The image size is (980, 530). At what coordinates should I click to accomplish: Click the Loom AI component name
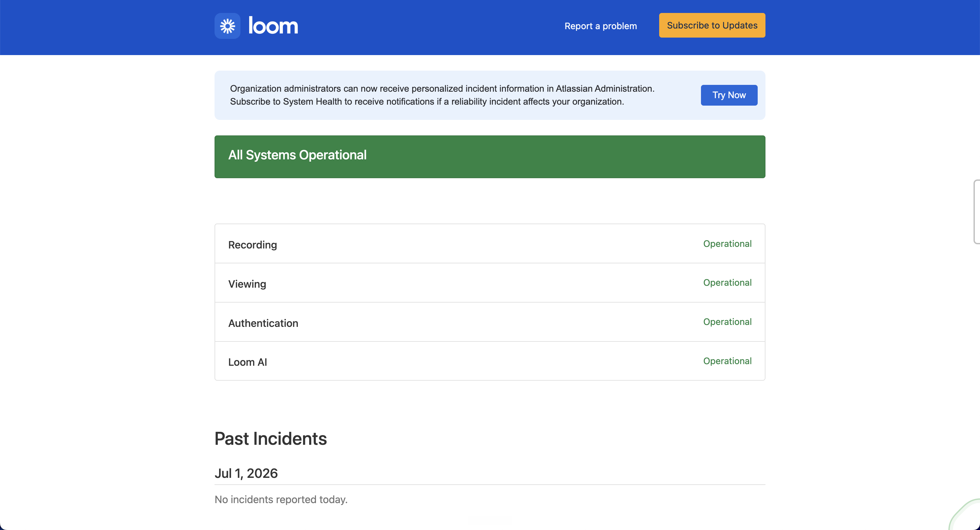coord(248,362)
